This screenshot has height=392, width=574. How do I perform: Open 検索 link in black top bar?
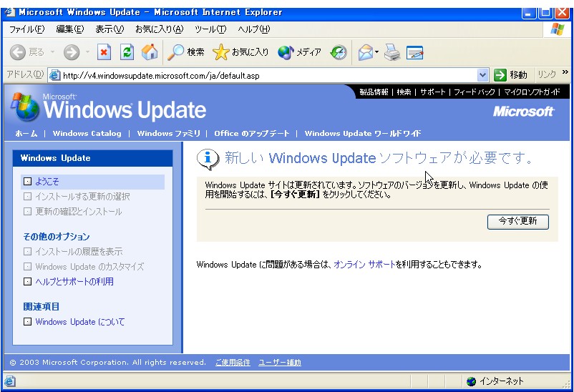point(404,92)
